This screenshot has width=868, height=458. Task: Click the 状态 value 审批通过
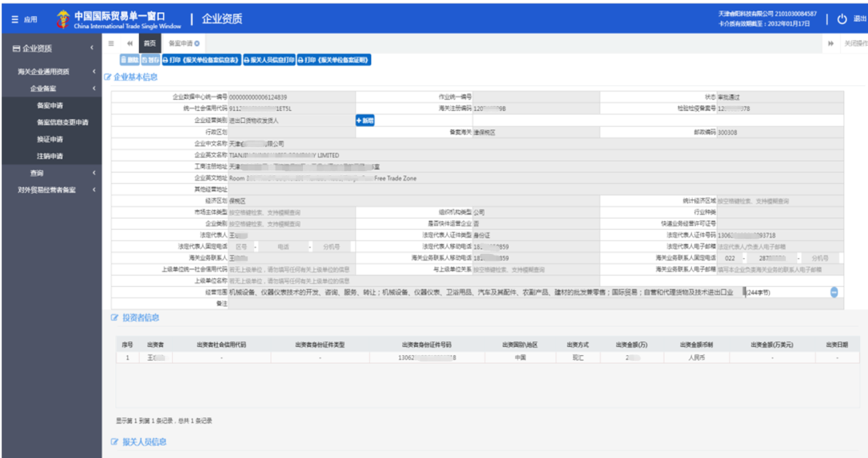click(728, 97)
